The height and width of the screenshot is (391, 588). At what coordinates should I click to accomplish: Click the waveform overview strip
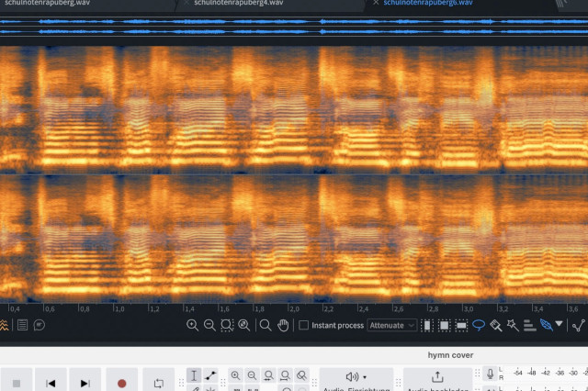[x=294, y=25]
